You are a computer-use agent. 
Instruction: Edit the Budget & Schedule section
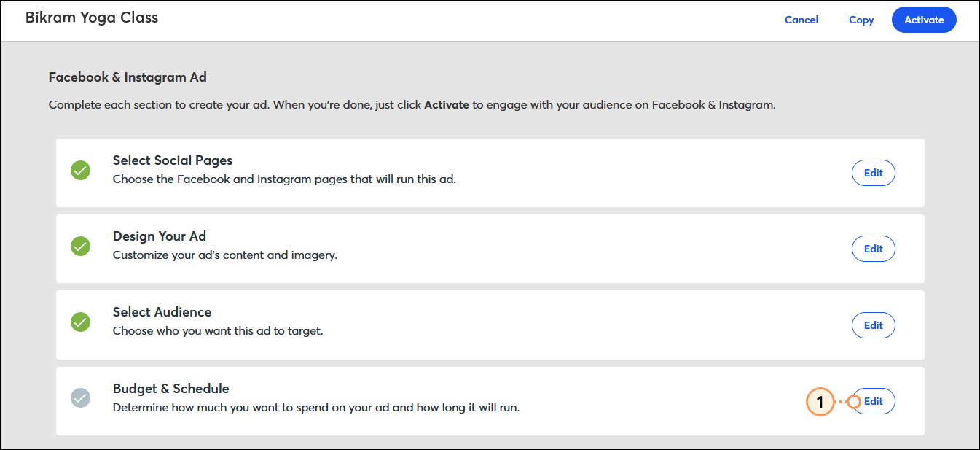tap(874, 401)
